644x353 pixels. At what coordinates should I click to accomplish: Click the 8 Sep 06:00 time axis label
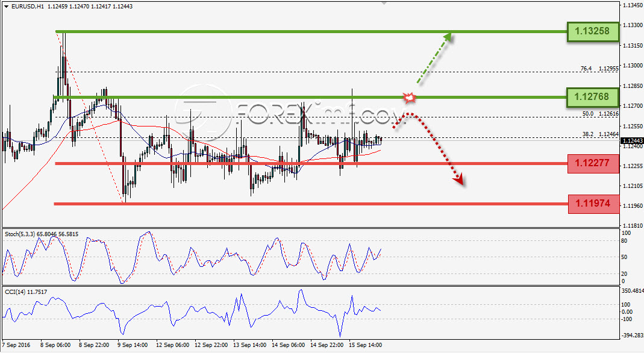tap(55, 345)
